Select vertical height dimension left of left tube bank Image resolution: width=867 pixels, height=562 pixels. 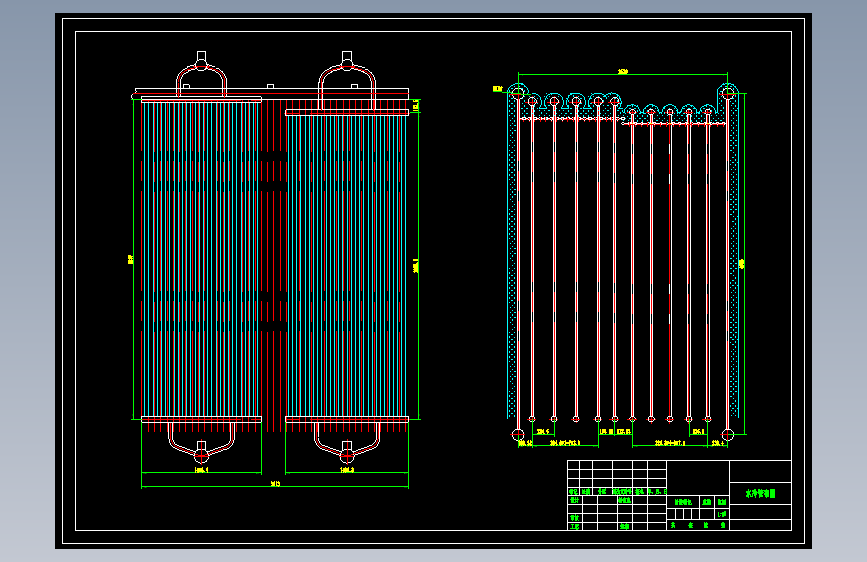tap(130, 259)
